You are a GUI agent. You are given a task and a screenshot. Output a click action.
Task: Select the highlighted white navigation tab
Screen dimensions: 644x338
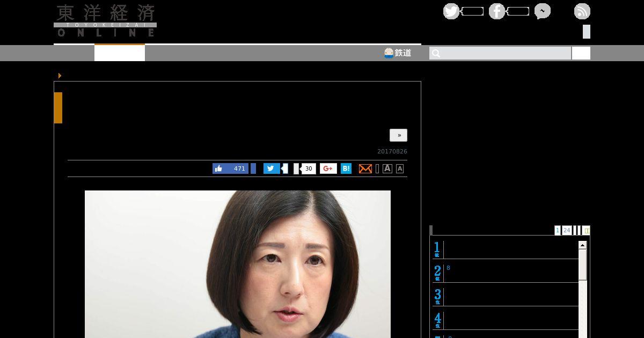(x=120, y=53)
